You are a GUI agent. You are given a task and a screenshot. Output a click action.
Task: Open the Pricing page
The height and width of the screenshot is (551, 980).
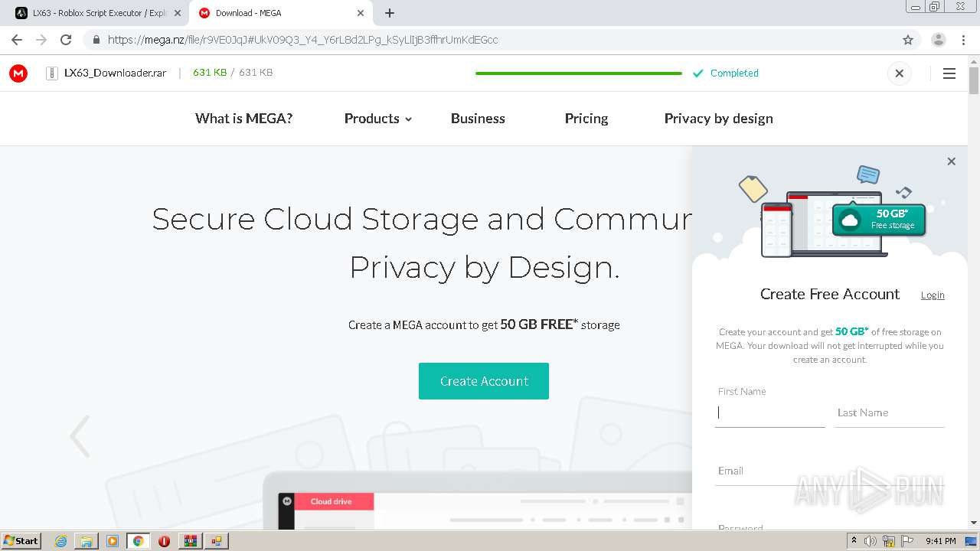point(586,119)
